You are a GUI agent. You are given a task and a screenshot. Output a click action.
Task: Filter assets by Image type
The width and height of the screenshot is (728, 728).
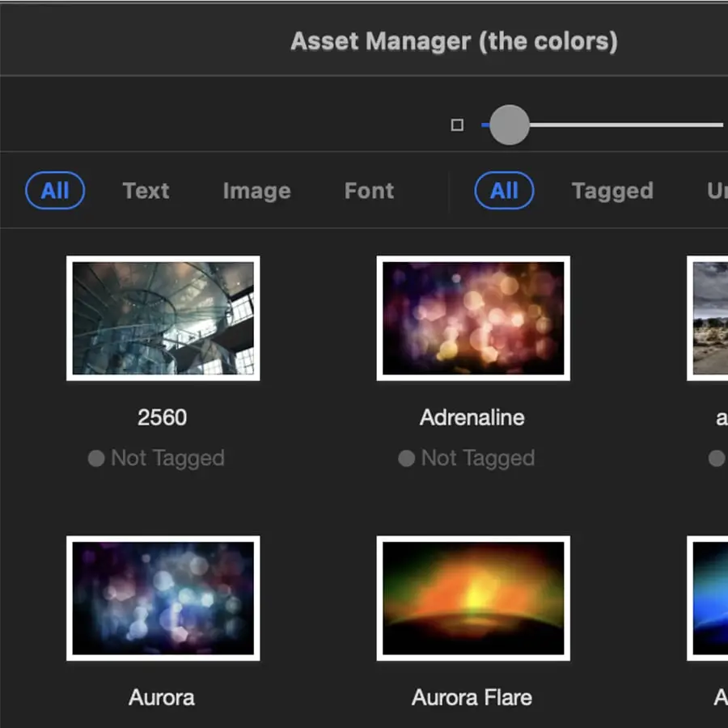coord(256,191)
